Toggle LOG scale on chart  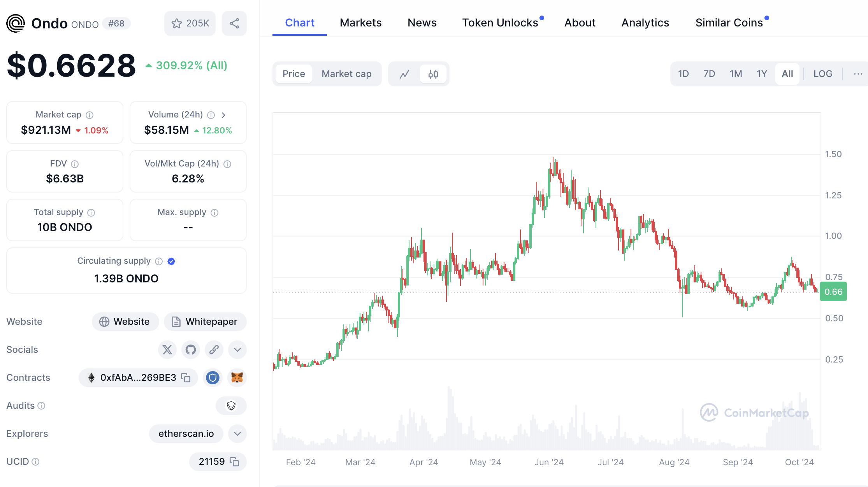click(x=823, y=74)
